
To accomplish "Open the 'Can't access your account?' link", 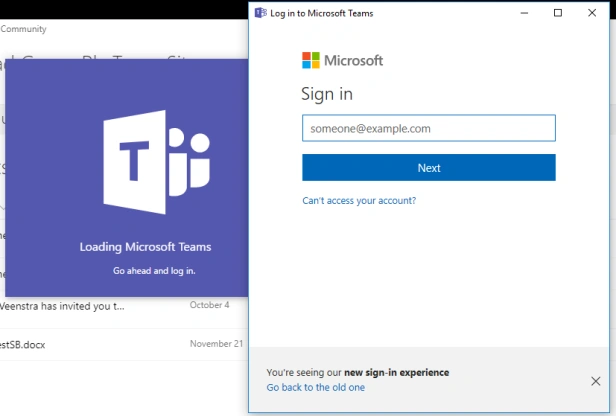I will pos(359,201).
